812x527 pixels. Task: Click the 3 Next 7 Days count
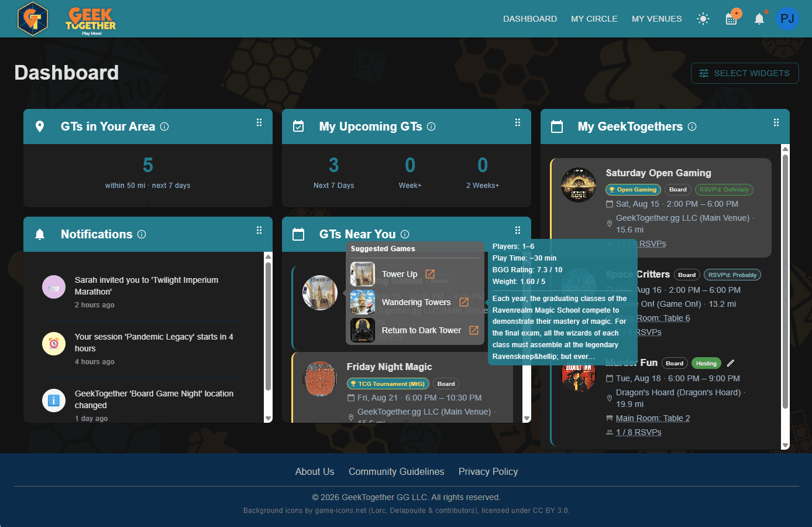pyautogui.click(x=333, y=165)
